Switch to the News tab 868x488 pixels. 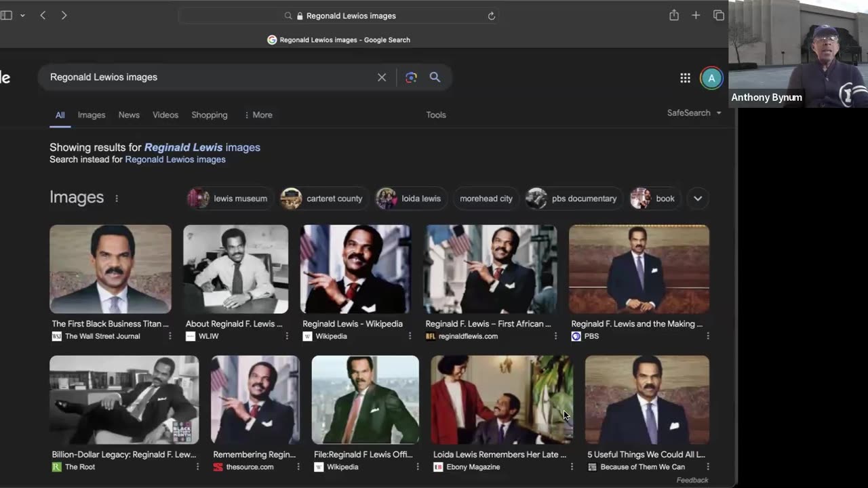(129, 115)
